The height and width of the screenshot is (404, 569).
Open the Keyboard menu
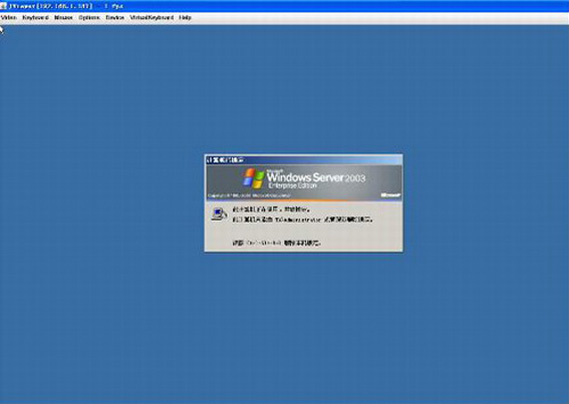(x=35, y=17)
